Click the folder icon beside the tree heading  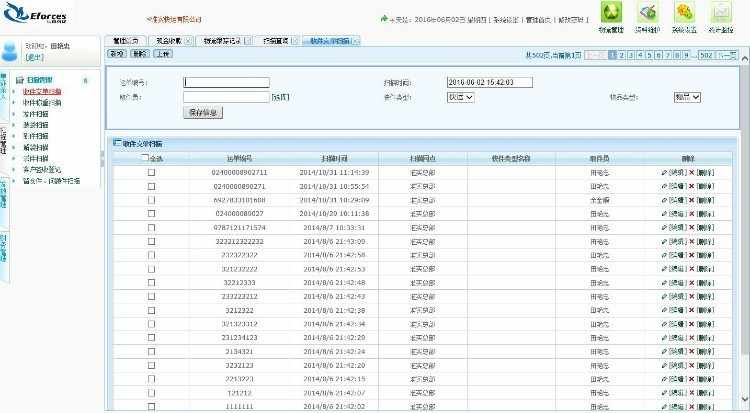[20, 80]
